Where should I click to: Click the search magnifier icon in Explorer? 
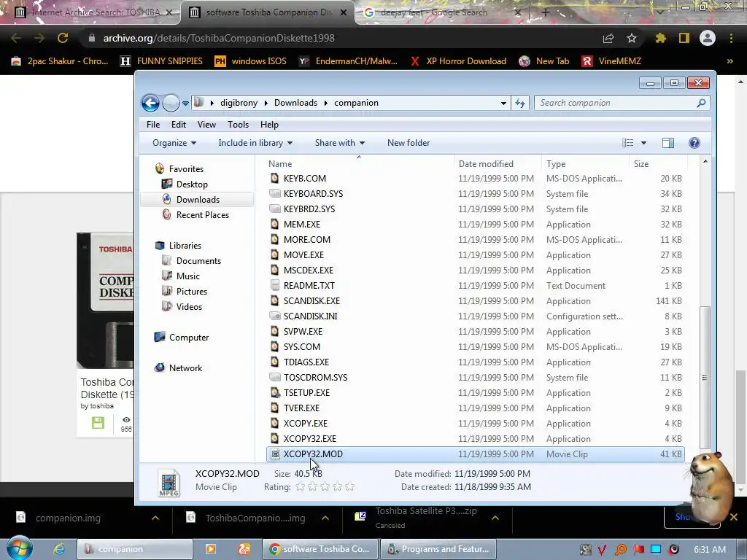click(701, 103)
